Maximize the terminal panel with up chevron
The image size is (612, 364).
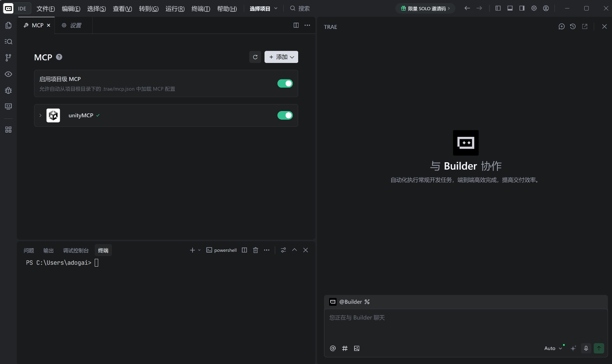(x=295, y=250)
